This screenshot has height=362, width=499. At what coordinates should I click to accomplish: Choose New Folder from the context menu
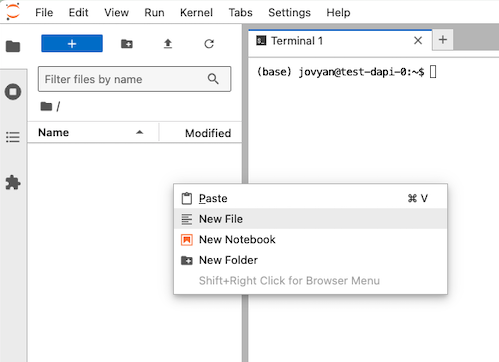coord(310,260)
